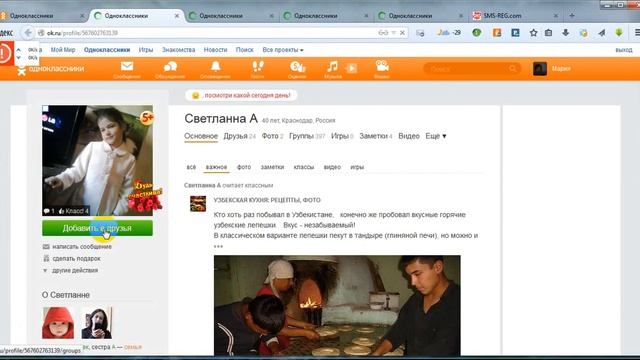Click the orange square extension icon
The height and width of the screenshot is (360, 640).
click(x=497, y=33)
